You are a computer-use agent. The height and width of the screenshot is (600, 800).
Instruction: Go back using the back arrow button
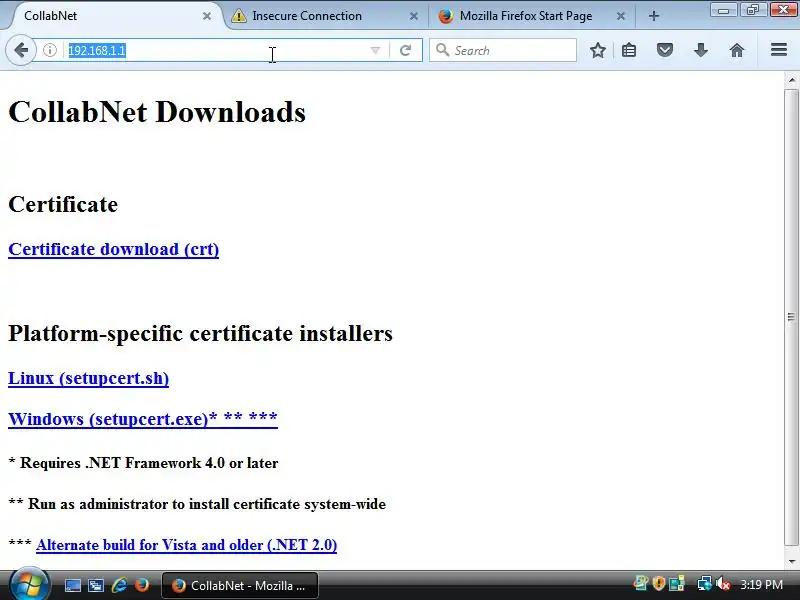[21, 50]
